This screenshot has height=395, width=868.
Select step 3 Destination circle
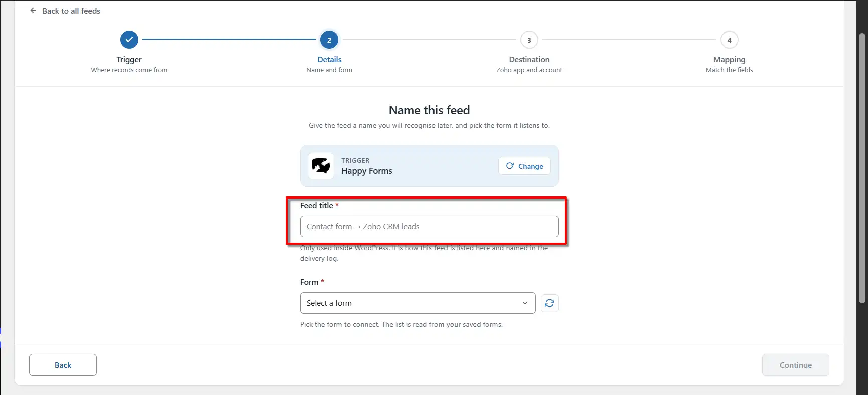pyautogui.click(x=529, y=40)
